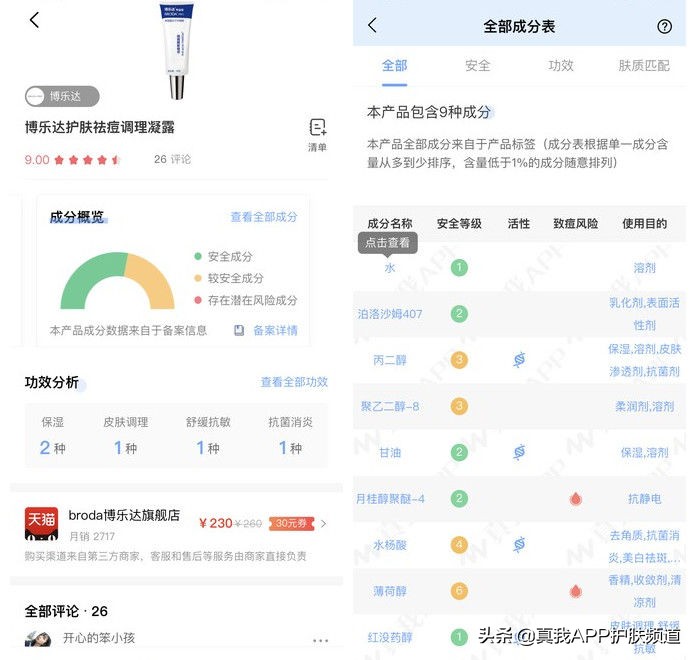Open ingredient 水杨酸 details

(390, 545)
